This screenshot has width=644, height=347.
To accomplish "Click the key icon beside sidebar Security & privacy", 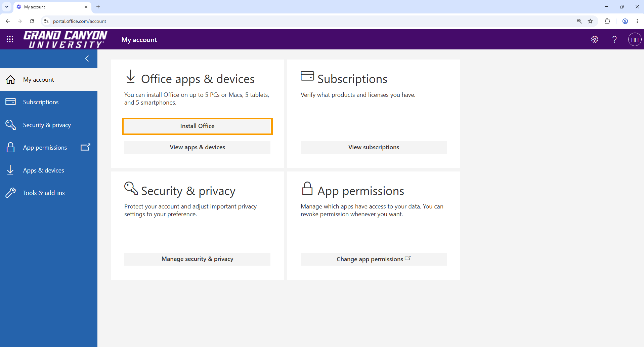I will tap(11, 125).
